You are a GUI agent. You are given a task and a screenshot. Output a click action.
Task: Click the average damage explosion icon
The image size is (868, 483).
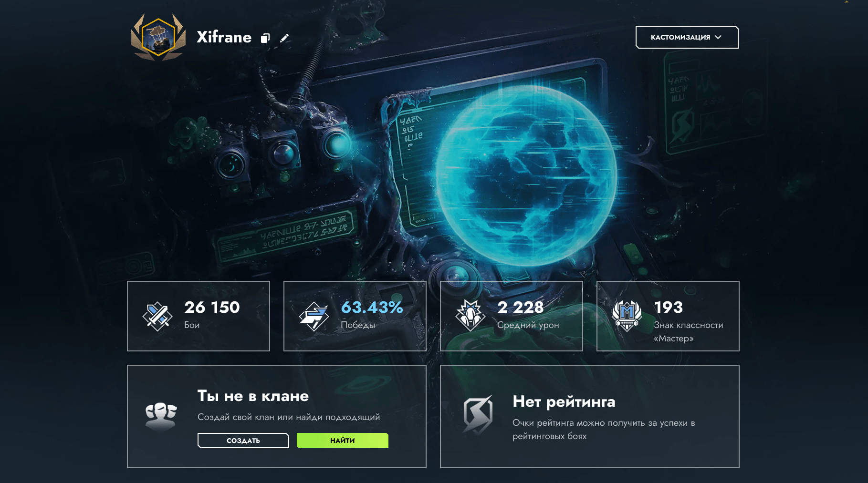tap(470, 316)
